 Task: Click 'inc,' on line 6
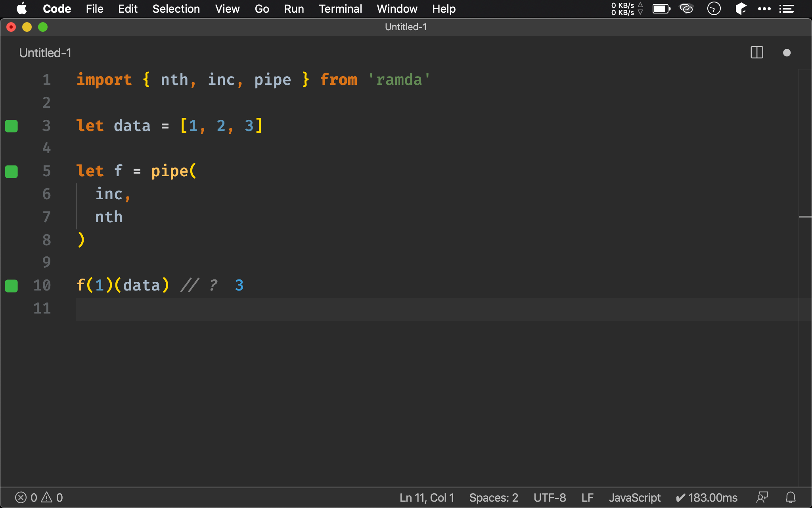pyautogui.click(x=113, y=194)
